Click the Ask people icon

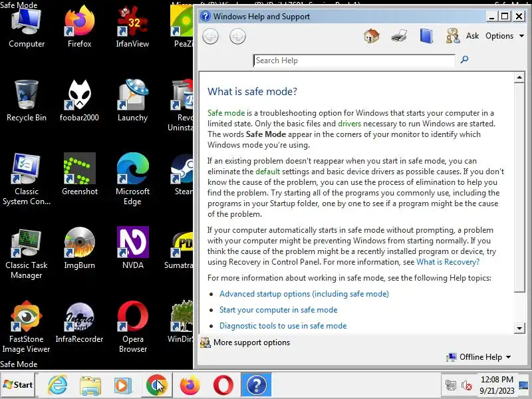[x=453, y=36]
